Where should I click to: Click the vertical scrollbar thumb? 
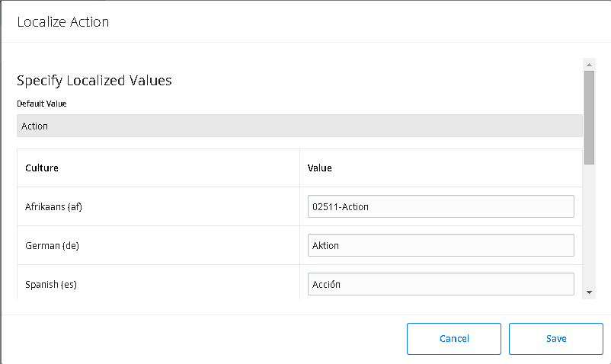pyautogui.click(x=589, y=117)
